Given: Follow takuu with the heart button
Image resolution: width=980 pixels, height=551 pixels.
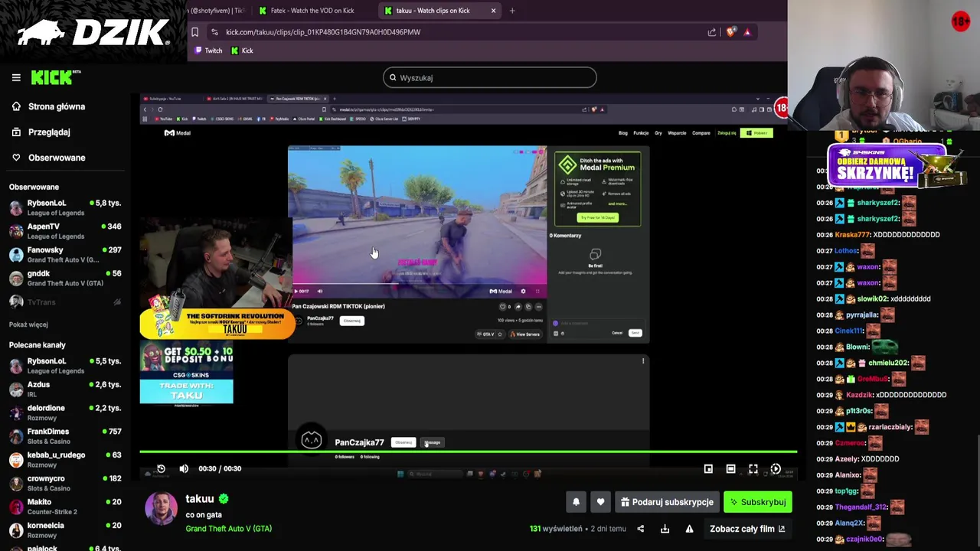Looking at the screenshot, I should tap(600, 502).
